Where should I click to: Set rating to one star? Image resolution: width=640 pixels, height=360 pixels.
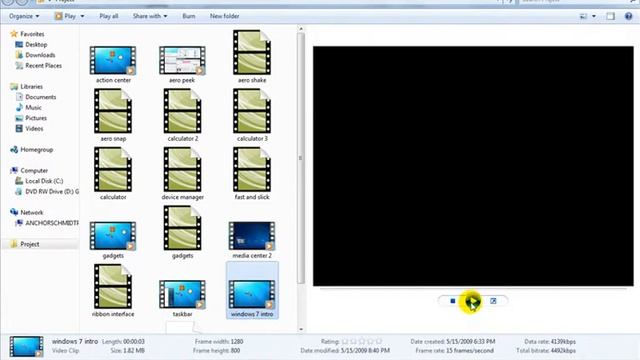[x=345, y=341]
